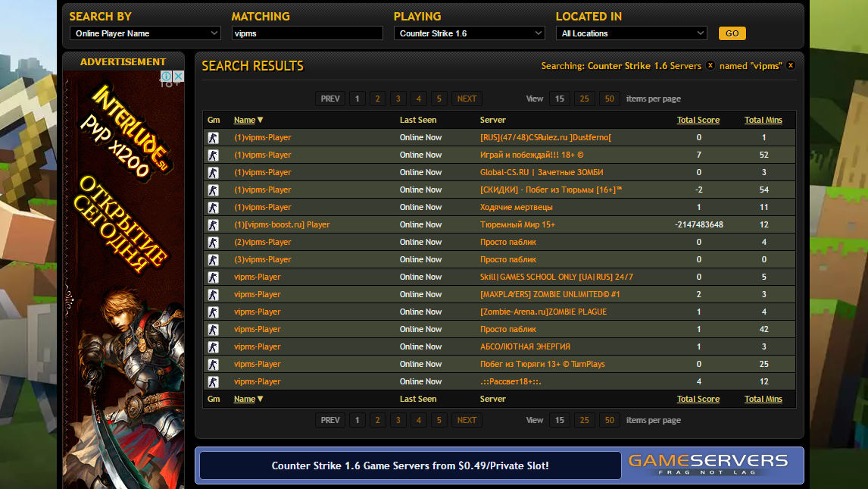Go to page 3 in bottom pagination

click(398, 420)
